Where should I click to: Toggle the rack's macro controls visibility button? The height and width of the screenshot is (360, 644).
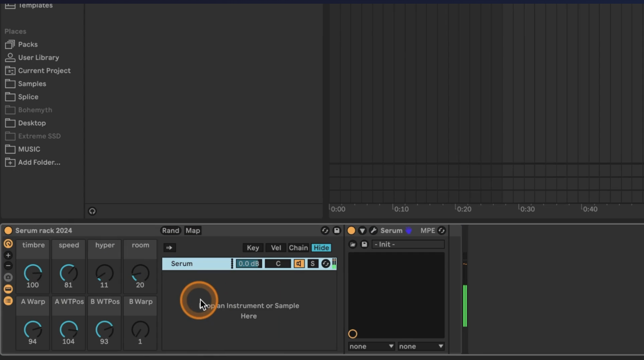(x=8, y=244)
